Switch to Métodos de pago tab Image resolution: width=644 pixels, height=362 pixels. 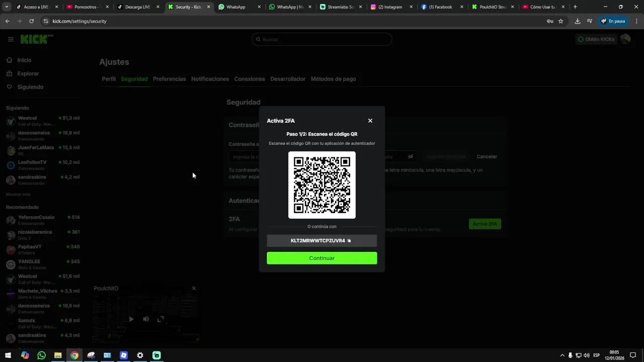pos(333,79)
